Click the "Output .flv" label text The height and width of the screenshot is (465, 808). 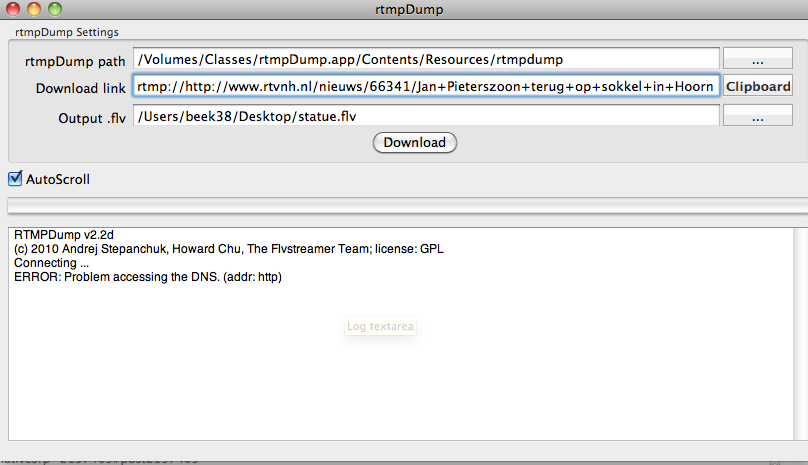point(91,118)
